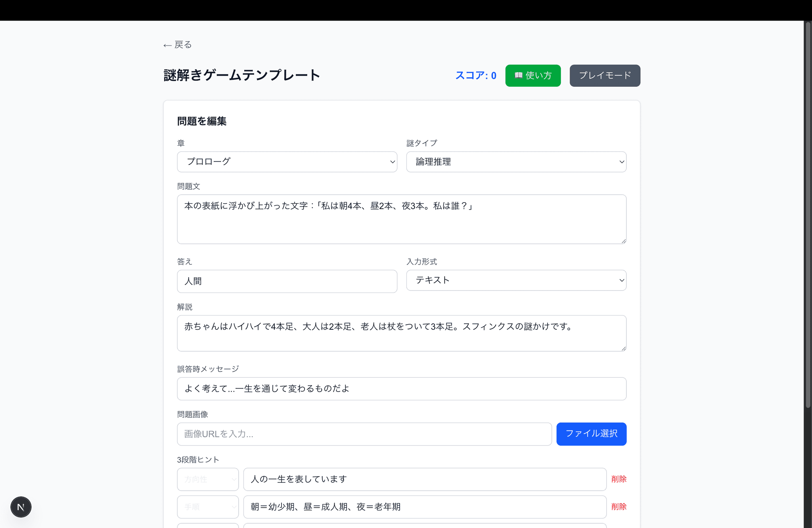Image resolution: width=812 pixels, height=528 pixels.
Task: Click the image URL input field
Action: pyautogui.click(x=364, y=434)
